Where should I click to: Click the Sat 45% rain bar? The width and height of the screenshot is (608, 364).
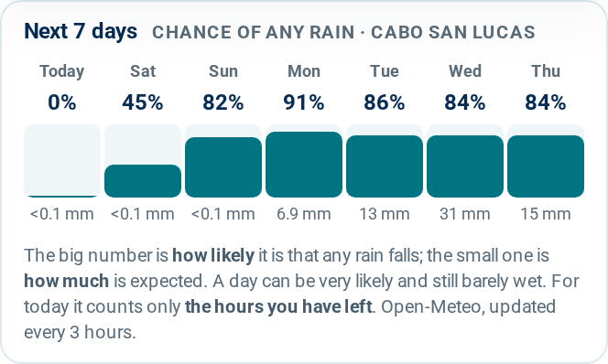(143, 161)
